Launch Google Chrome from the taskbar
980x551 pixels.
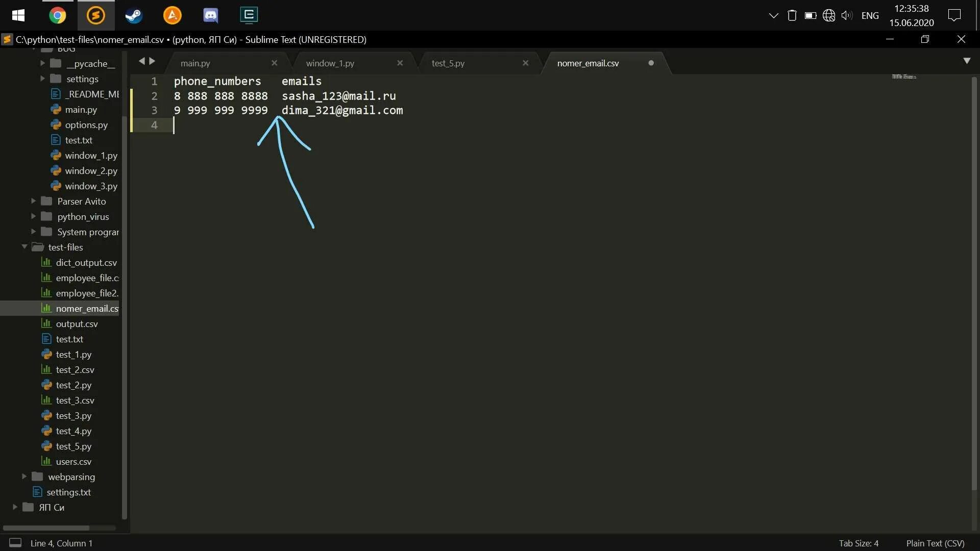[58, 15]
